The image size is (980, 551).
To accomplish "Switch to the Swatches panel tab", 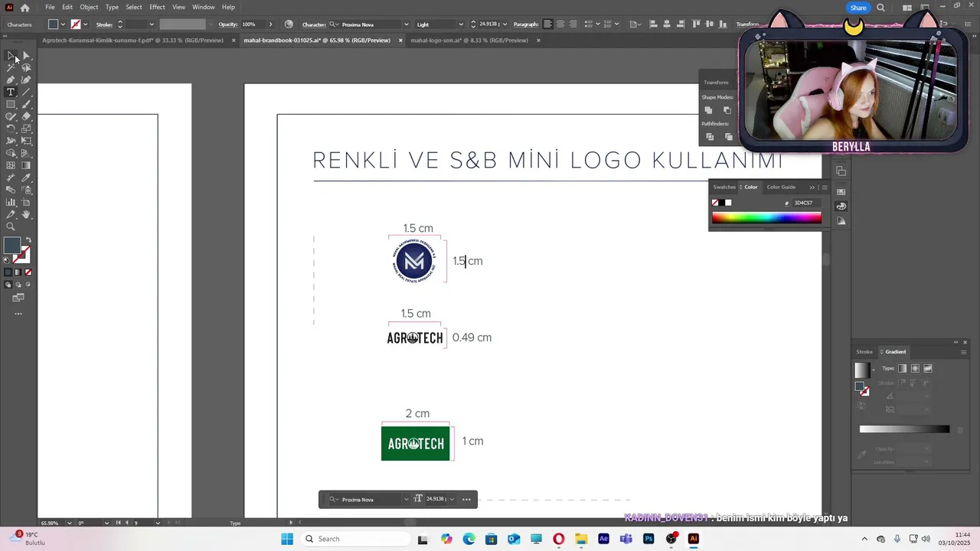I will (x=724, y=187).
